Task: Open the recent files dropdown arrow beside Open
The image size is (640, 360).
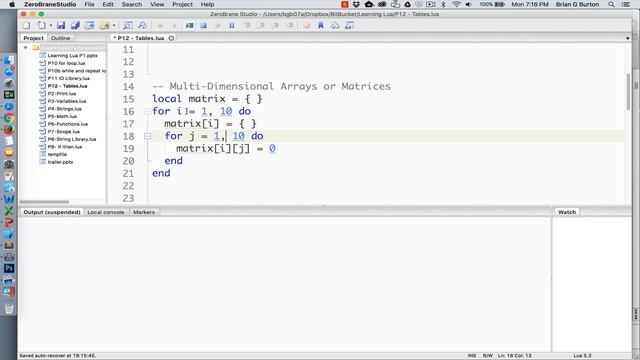Action: (51, 26)
